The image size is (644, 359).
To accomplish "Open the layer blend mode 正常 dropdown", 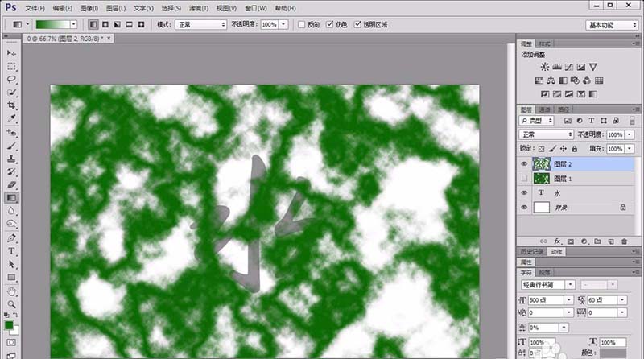I will tap(547, 134).
